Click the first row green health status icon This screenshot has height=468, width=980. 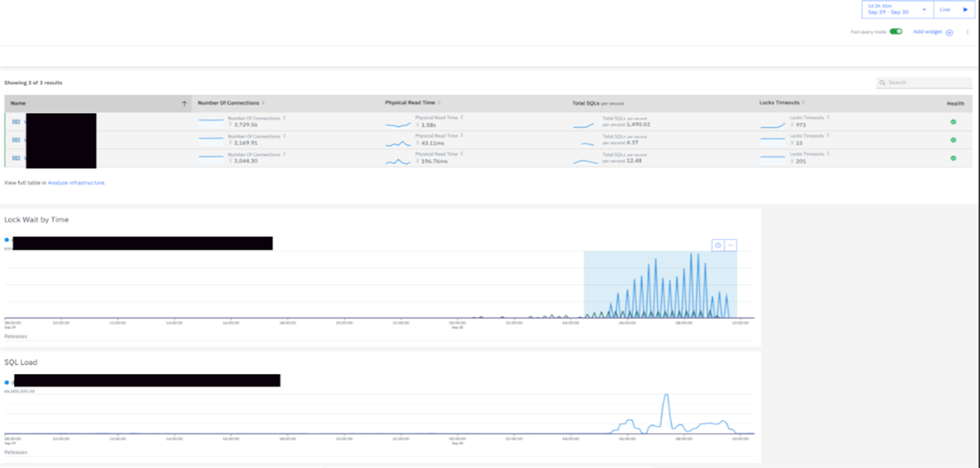click(953, 122)
